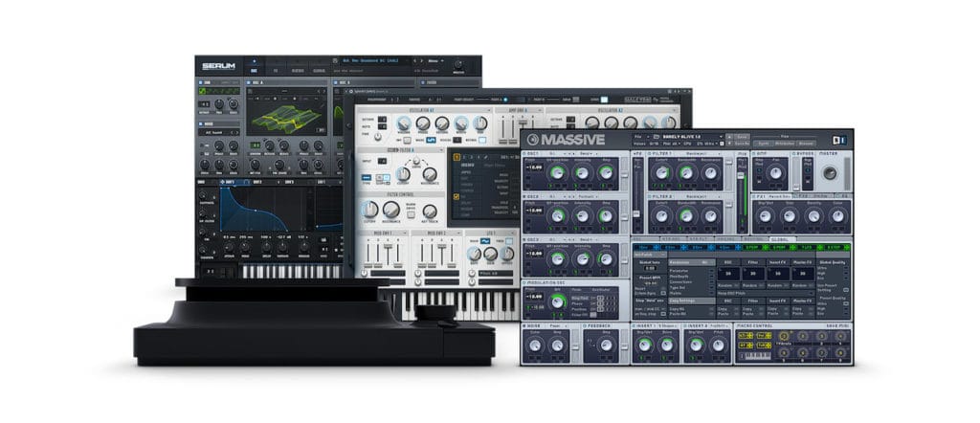Click the Filter 1 Cutoff knob in Massive
Screen dimensions: 980x423
pyautogui.click(x=662, y=173)
